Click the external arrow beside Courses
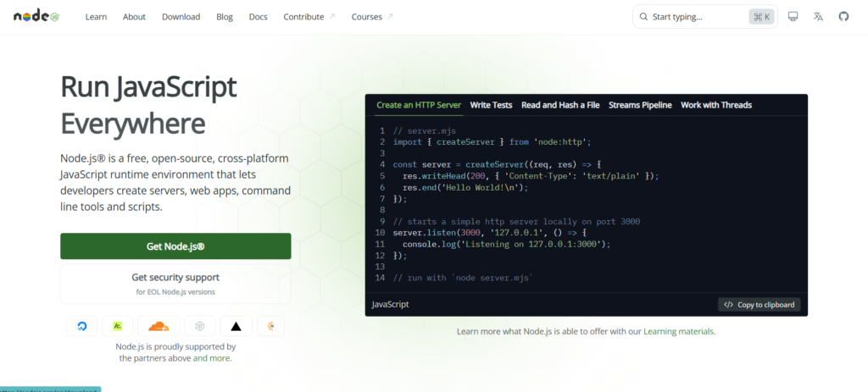868x392 pixels. click(390, 17)
